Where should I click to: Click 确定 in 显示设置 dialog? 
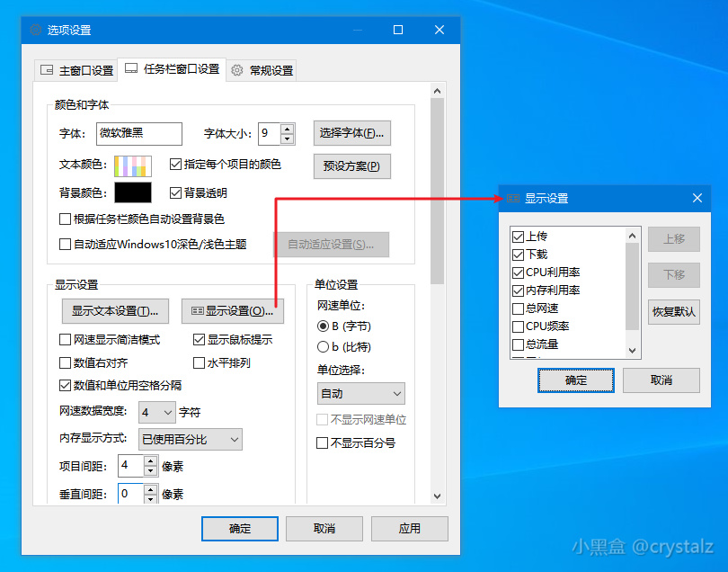576,380
